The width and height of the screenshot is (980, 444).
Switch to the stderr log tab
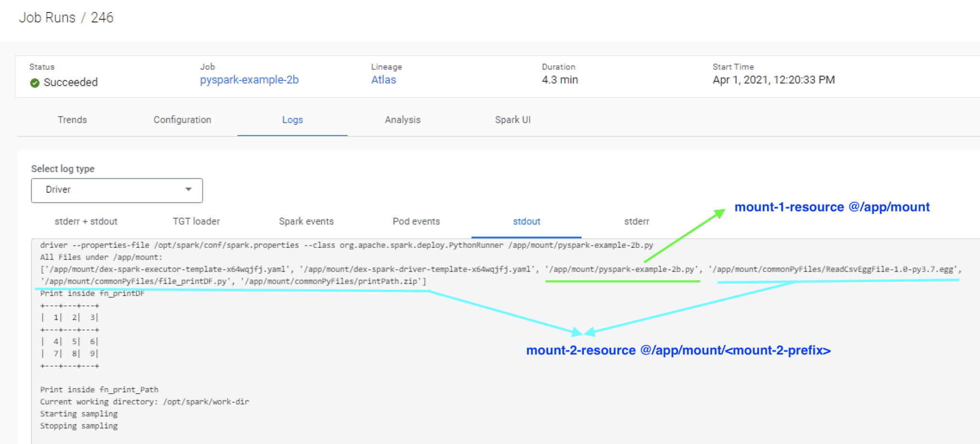click(x=636, y=222)
